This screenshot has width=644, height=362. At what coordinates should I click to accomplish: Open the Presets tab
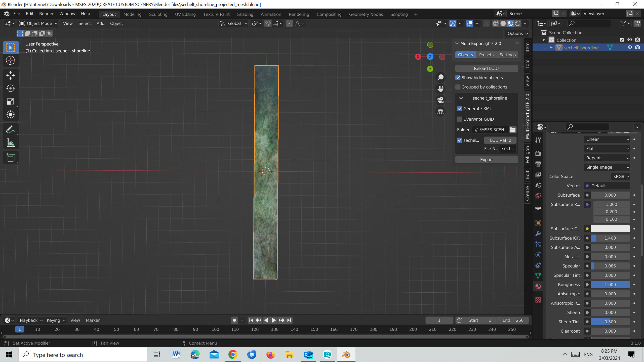pyautogui.click(x=486, y=55)
